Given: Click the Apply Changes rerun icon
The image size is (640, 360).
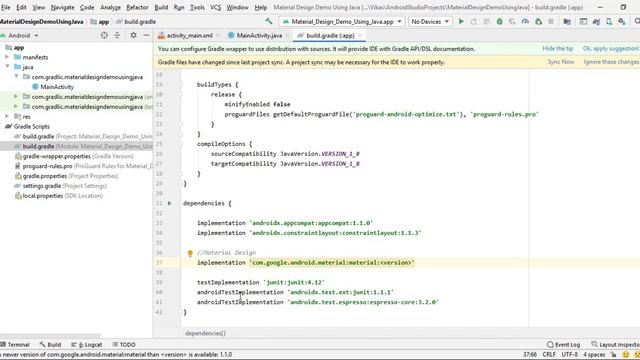Looking at the screenshot, I should (x=474, y=21).
